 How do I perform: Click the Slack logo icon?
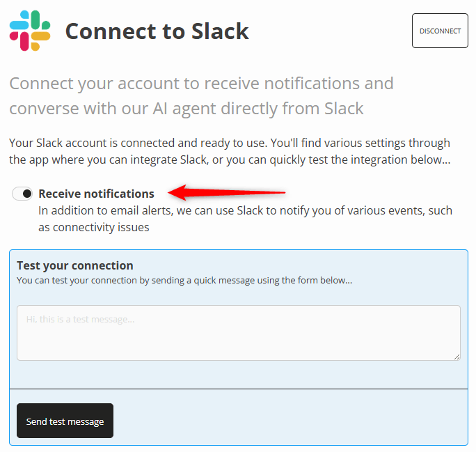(x=30, y=31)
